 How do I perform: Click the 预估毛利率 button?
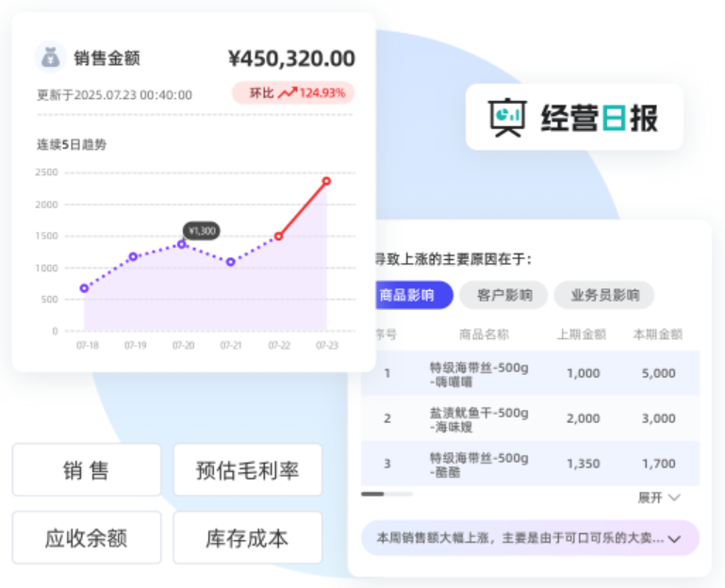tap(247, 470)
